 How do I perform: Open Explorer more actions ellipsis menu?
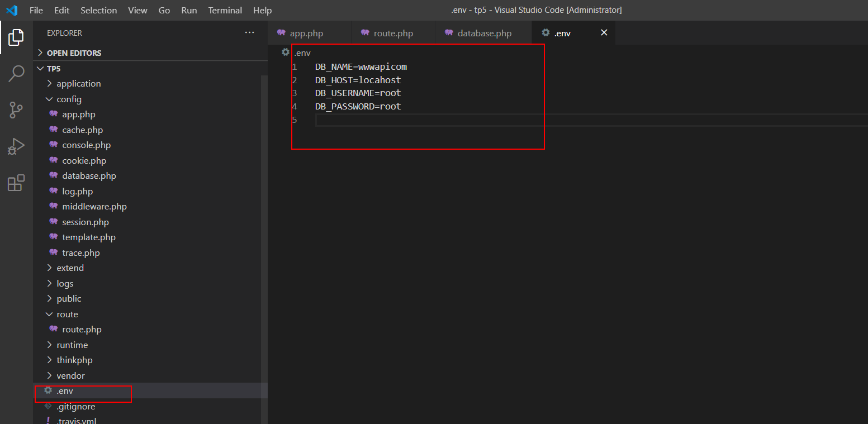249,33
